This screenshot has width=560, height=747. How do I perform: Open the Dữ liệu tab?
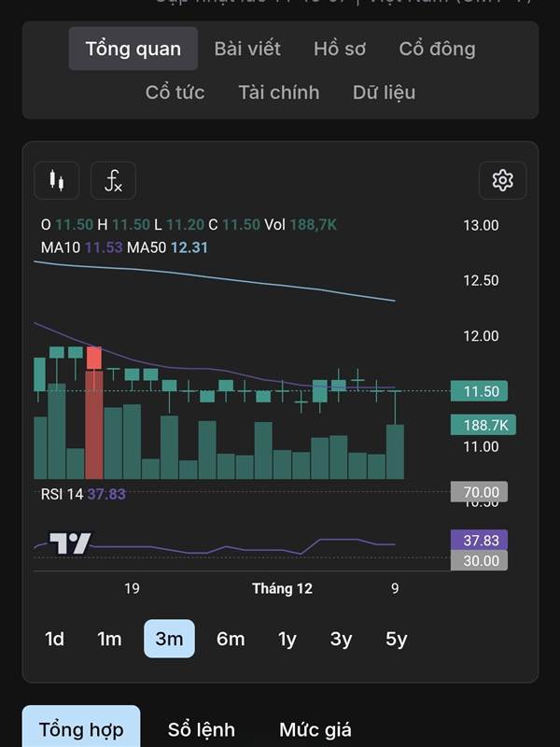(x=384, y=92)
